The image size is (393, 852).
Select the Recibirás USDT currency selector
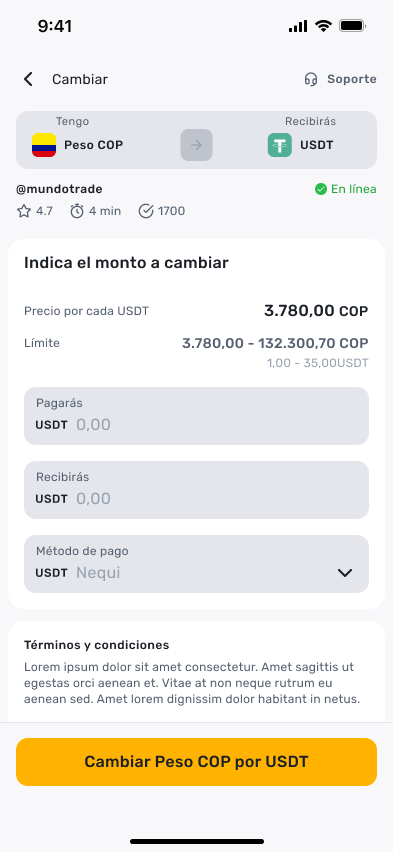pyautogui.click(x=302, y=139)
